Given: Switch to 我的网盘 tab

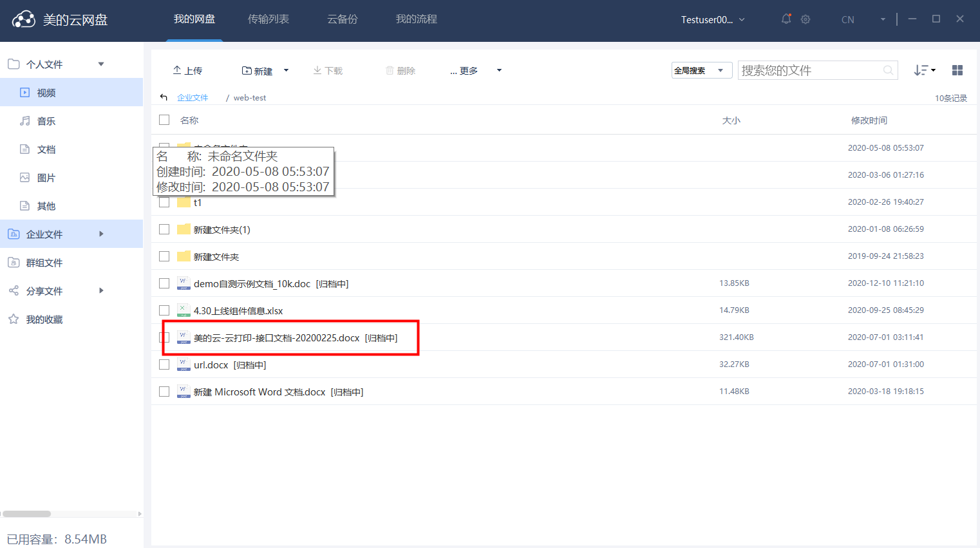Looking at the screenshot, I should point(194,19).
